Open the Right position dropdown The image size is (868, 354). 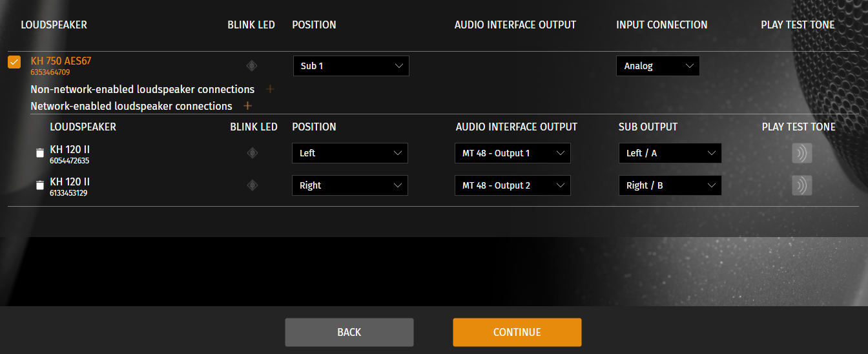[349, 185]
